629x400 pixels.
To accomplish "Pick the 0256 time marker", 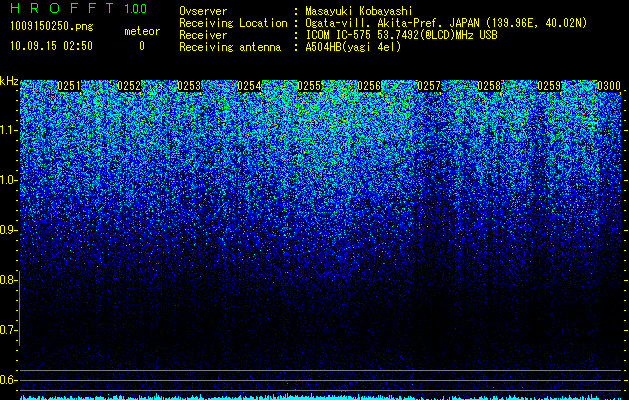I will coord(369,86).
